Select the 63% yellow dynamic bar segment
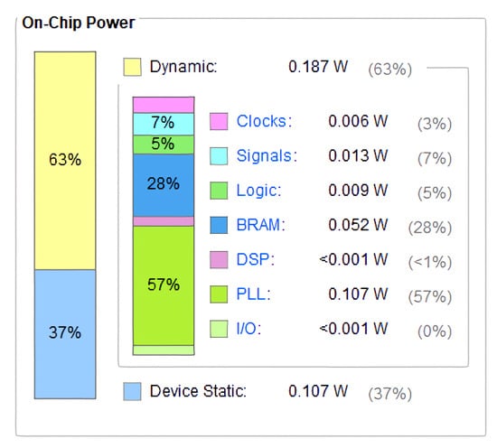This screenshot has width=497, height=448. [65, 161]
